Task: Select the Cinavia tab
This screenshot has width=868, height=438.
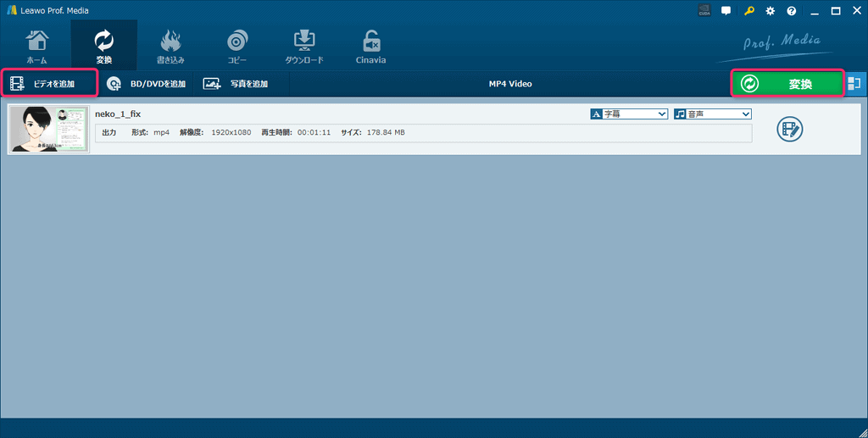Action: click(x=371, y=47)
